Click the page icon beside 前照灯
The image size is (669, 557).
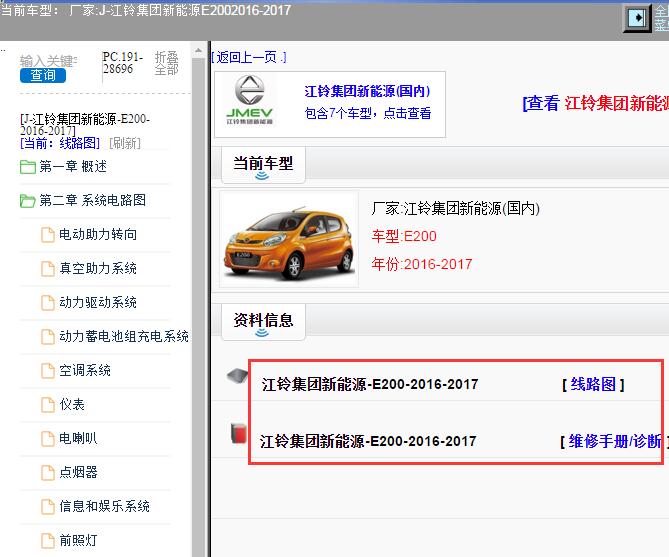[x=48, y=541]
